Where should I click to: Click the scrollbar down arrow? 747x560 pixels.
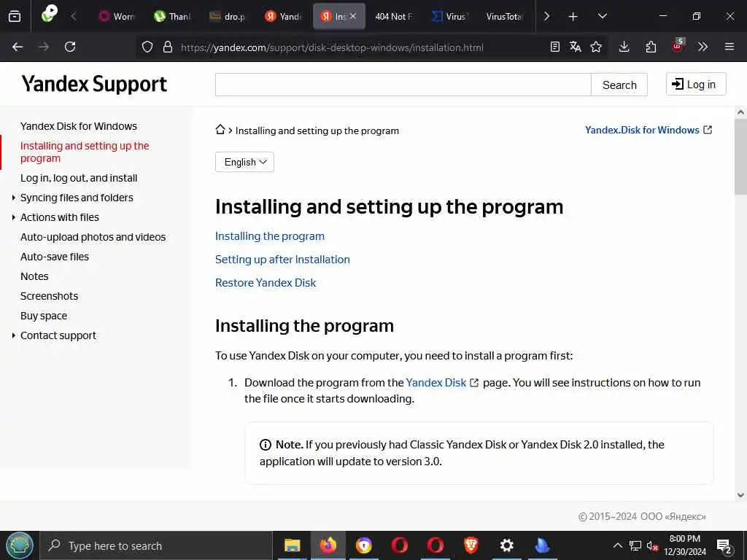740,495
